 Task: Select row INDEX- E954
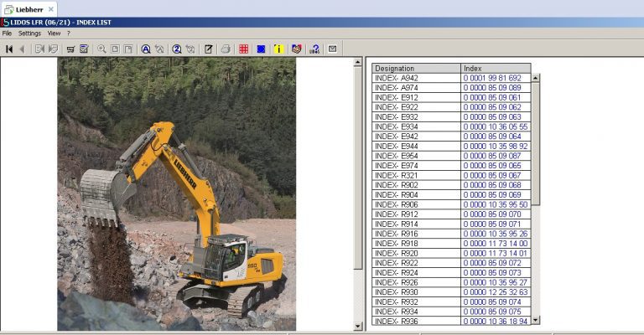click(451, 156)
